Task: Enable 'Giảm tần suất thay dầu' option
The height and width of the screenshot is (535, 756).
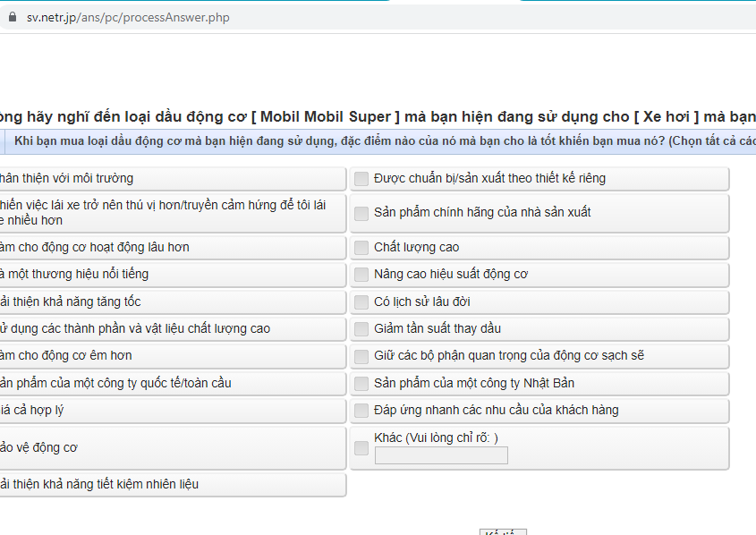Action: pos(361,329)
